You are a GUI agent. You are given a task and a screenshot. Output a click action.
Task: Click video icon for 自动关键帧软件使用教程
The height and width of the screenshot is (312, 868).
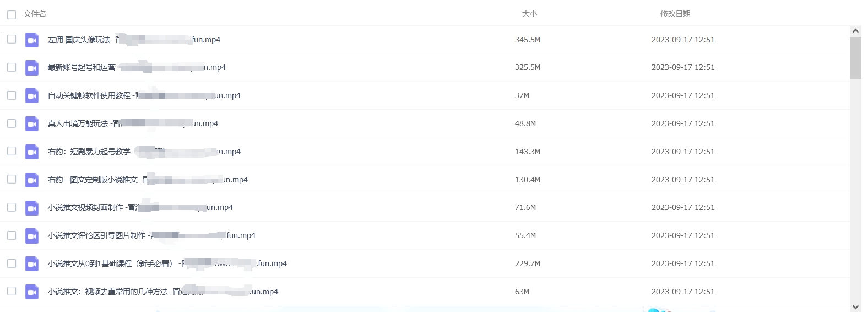coord(32,95)
